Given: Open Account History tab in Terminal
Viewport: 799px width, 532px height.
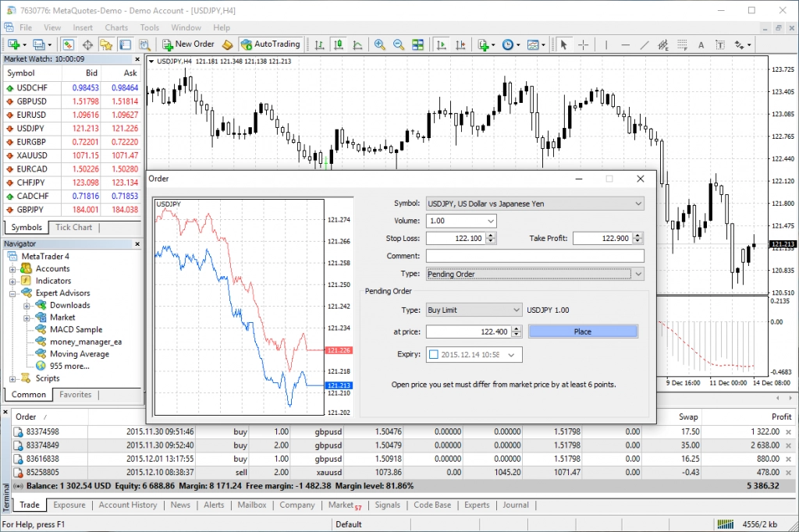Looking at the screenshot, I should [x=127, y=505].
